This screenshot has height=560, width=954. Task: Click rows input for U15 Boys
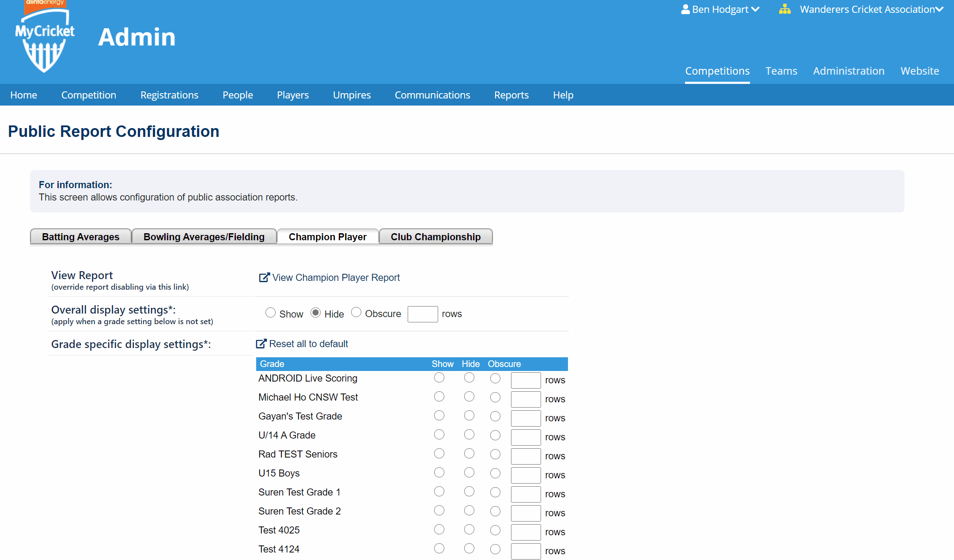526,475
